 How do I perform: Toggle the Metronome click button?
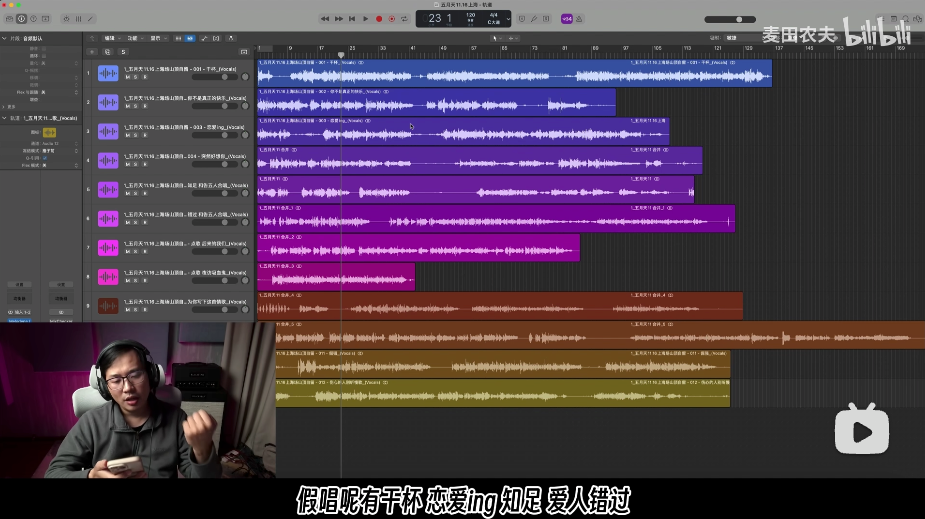(579, 19)
